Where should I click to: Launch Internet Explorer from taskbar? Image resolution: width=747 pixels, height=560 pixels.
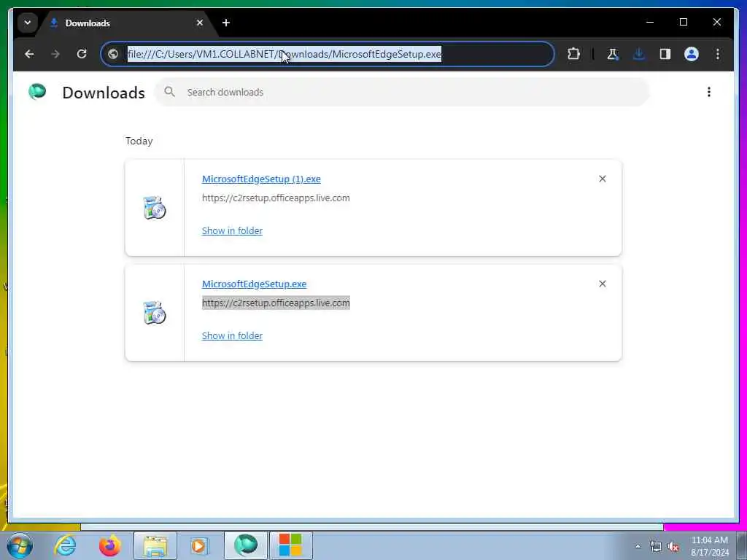pyautogui.click(x=65, y=545)
